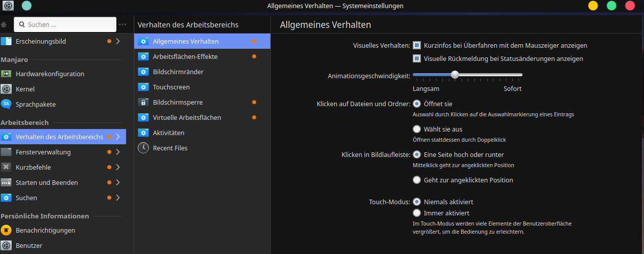Expand Erscheinungsbild with its chevron arrow
The height and width of the screenshot is (254, 644).
click(x=118, y=41)
